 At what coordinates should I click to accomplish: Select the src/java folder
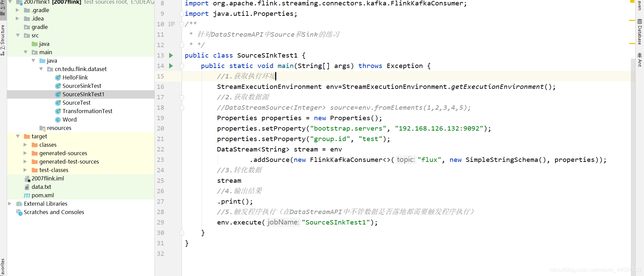[44, 44]
